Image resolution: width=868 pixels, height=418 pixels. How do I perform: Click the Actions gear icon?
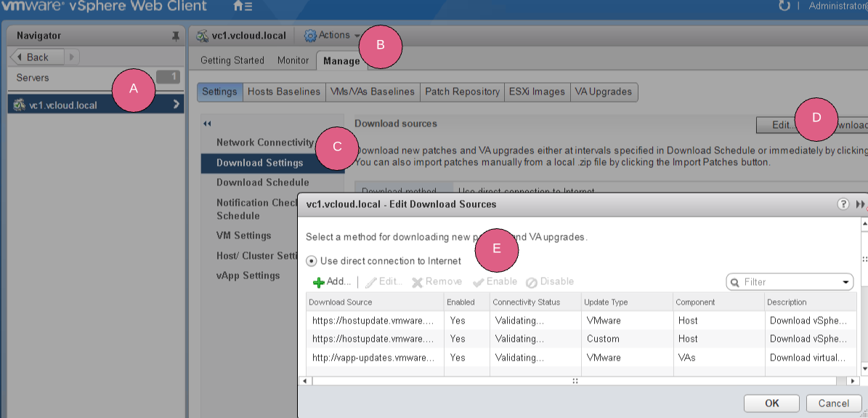coord(310,36)
